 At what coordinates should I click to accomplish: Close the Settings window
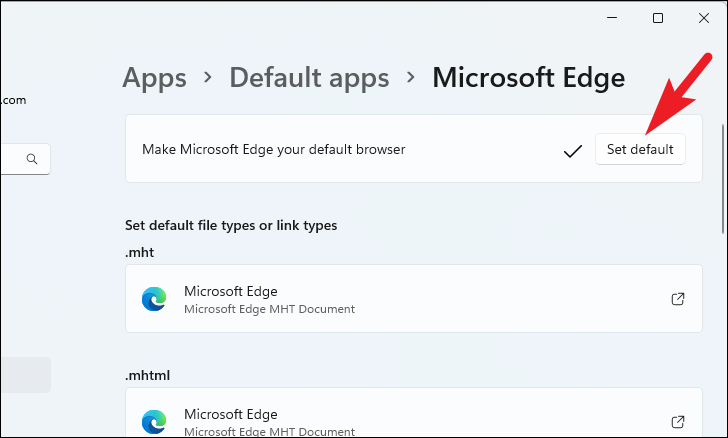[x=704, y=18]
